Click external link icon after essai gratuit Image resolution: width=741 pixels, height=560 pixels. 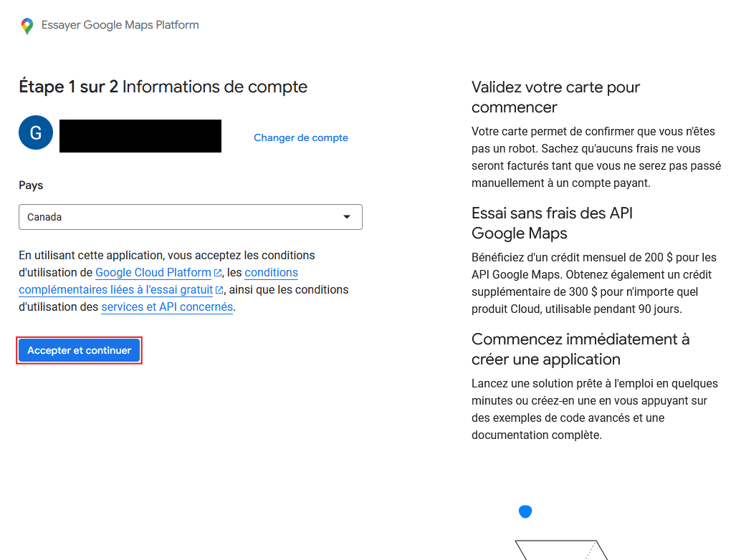coord(219,290)
